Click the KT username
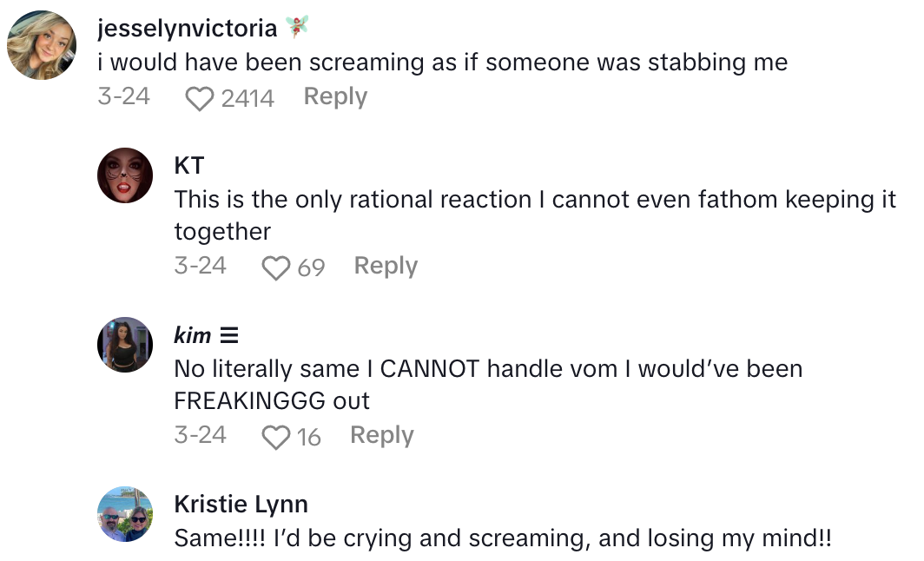Screen dimensions: 924x561 tap(188, 165)
